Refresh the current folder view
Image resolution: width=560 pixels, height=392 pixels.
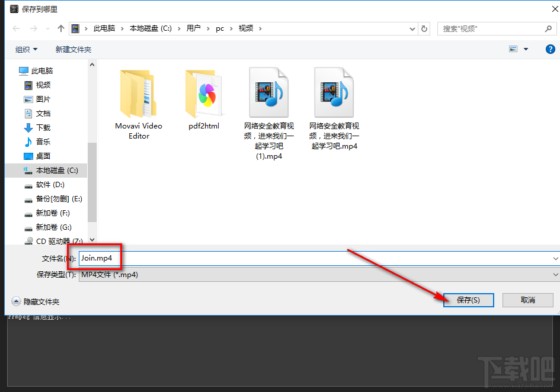[424, 28]
